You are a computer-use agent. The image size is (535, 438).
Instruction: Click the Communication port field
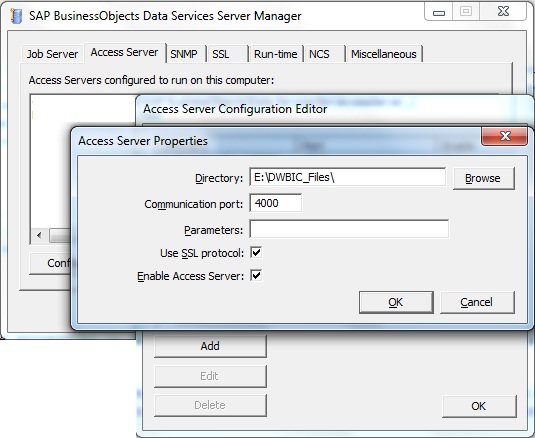point(276,203)
